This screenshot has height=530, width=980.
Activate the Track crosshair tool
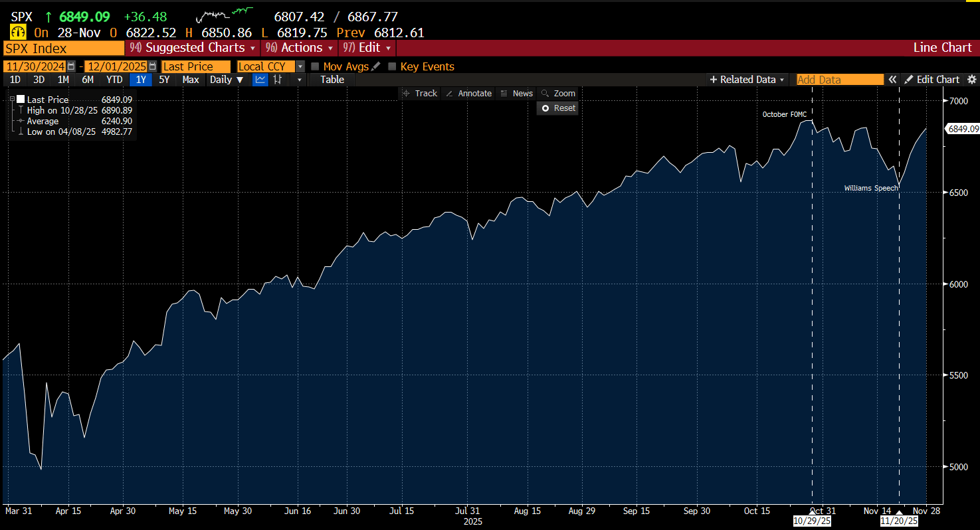click(420, 94)
